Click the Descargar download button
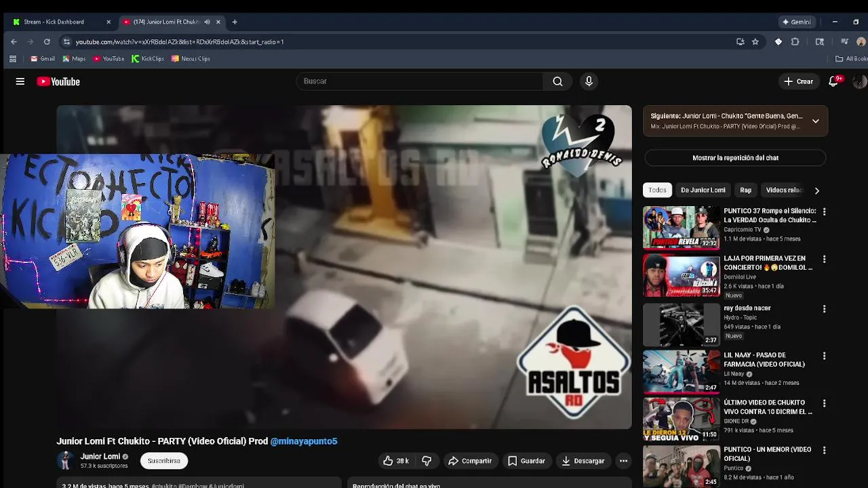The height and width of the screenshot is (488, 868). 583,461
